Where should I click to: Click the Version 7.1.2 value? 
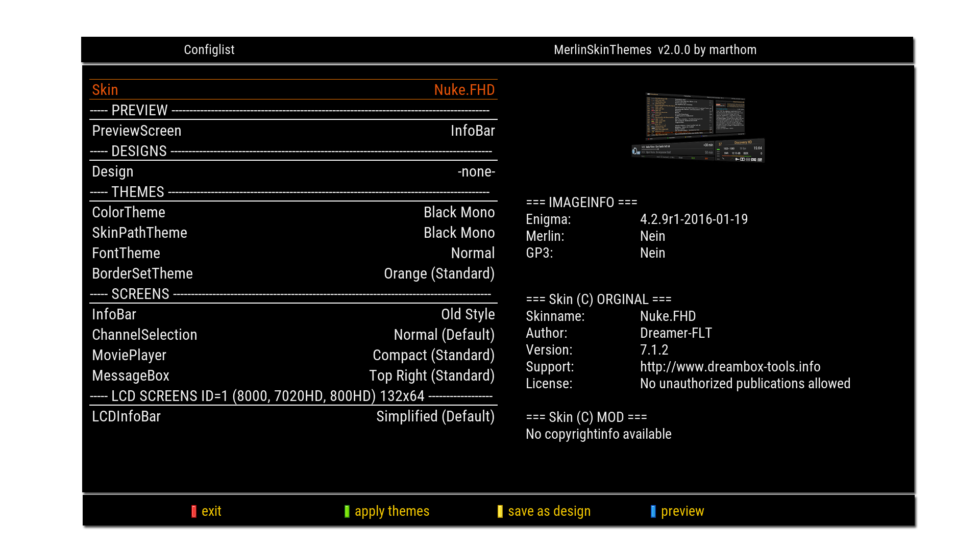654,350
